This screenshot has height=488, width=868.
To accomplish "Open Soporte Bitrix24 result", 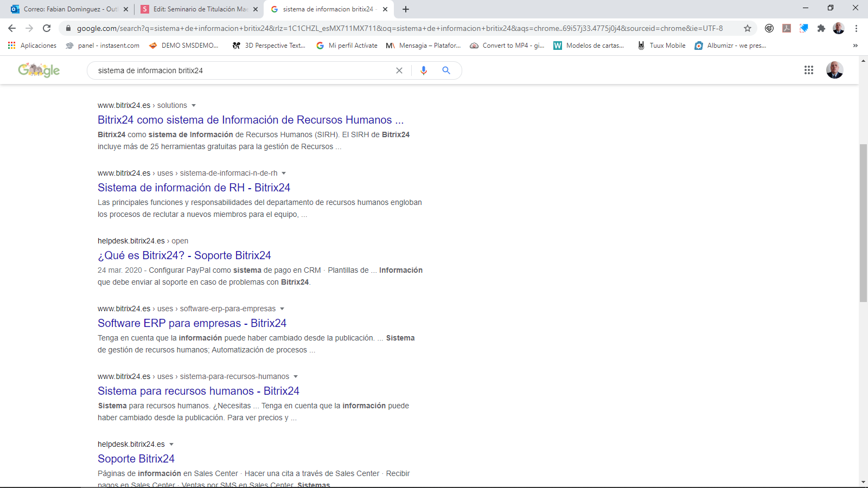I will pos(136,459).
